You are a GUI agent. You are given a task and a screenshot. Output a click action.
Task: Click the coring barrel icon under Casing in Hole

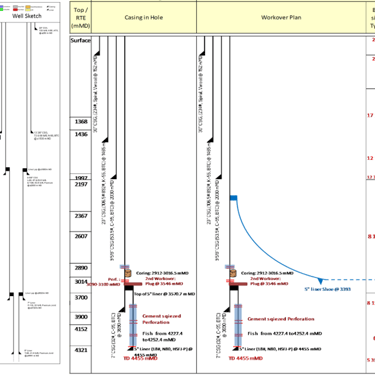[128, 273]
